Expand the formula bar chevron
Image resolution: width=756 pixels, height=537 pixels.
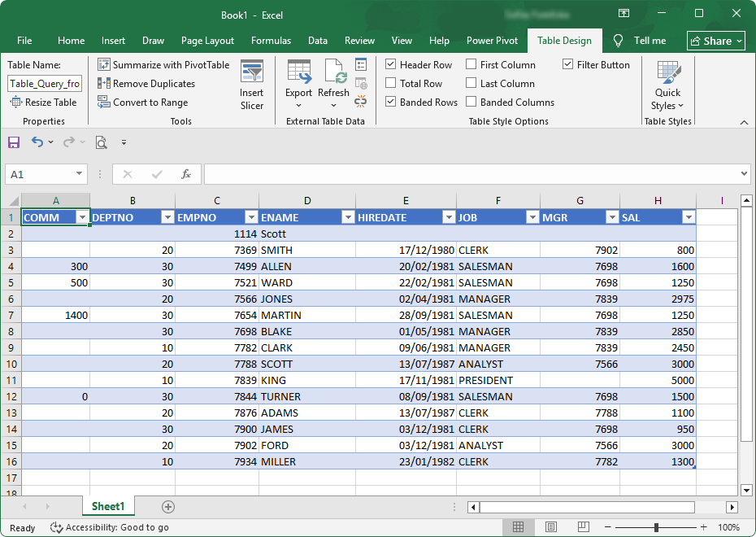[744, 173]
